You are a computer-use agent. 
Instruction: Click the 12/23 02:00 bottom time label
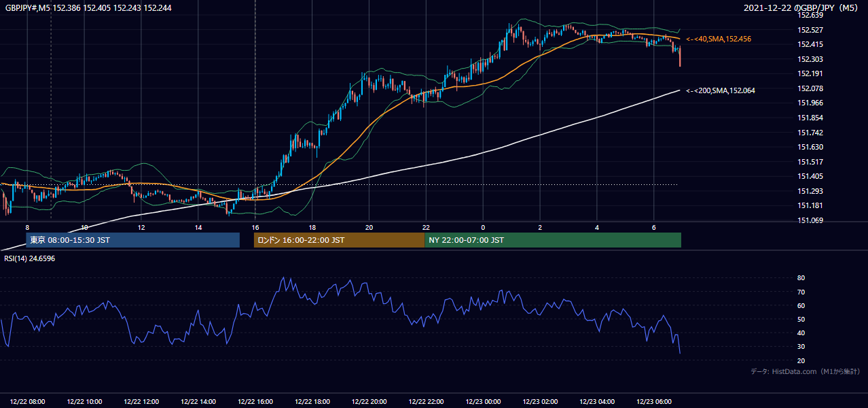(540, 402)
